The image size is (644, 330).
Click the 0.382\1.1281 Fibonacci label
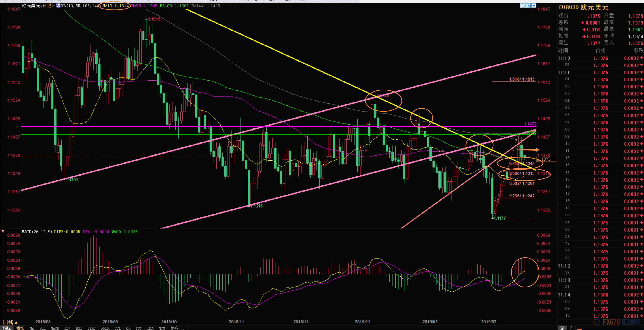coord(522,183)
